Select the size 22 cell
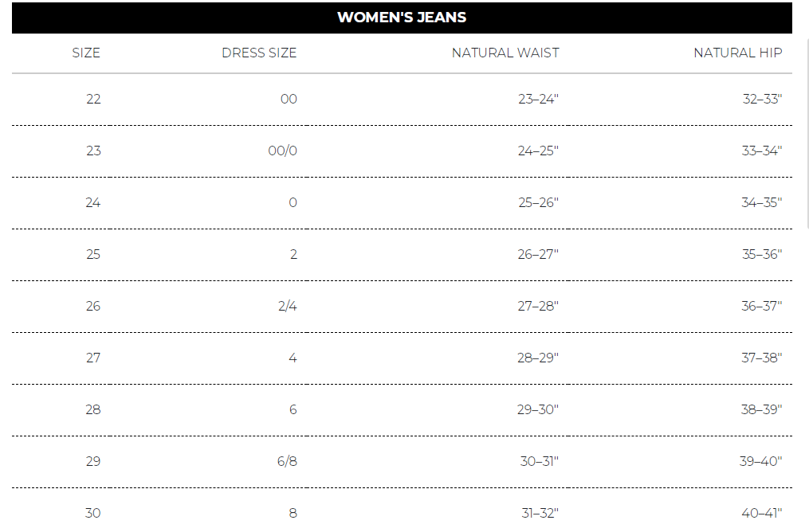The height and width of the screenshot is (532, 809). click(x=93, y=100)
